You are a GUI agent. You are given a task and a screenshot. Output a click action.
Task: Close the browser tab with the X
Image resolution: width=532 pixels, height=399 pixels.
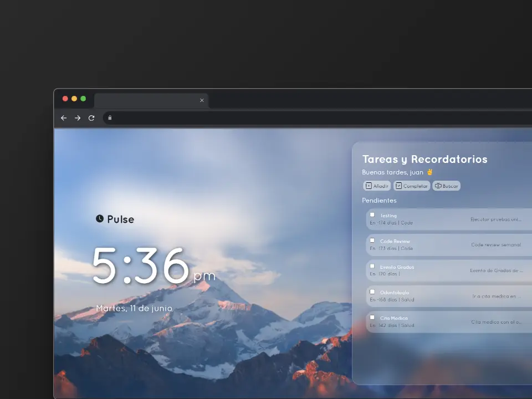[x=202, y=100]
